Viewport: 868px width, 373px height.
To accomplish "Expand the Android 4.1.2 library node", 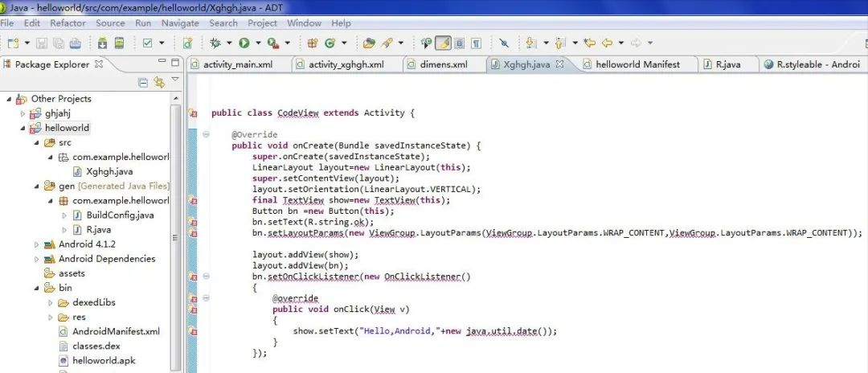I will (36, 244).
